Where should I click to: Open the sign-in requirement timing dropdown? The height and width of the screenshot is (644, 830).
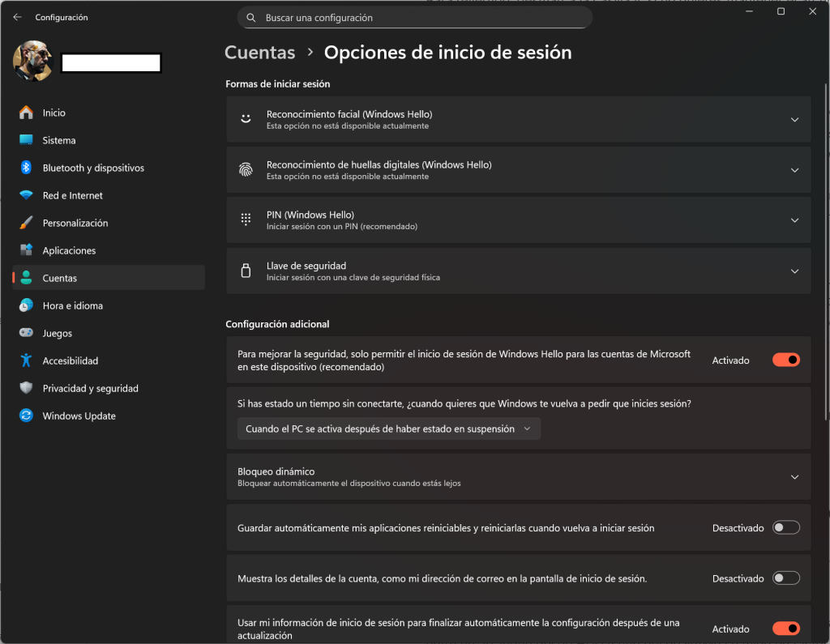pyautogui.click(x=388, y=429)
